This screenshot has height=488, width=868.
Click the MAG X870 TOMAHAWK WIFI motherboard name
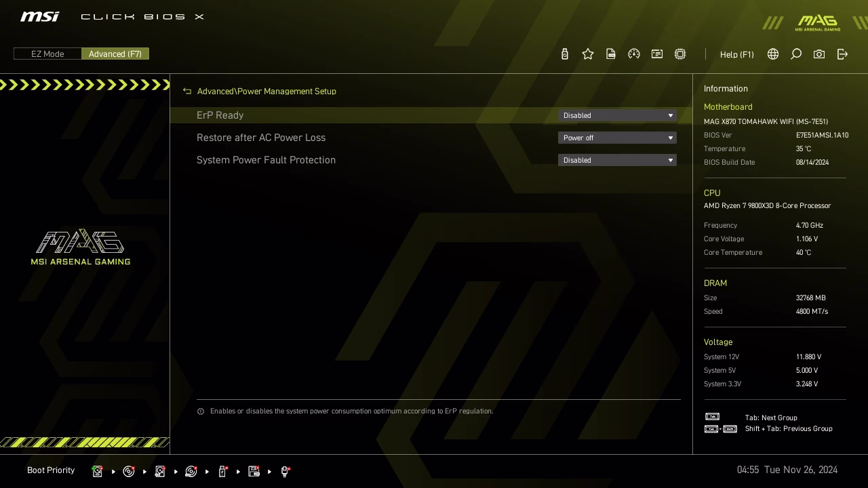click(766, 121)
